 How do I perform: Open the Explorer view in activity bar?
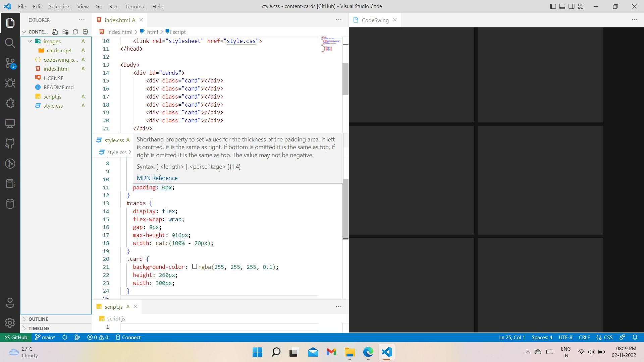tap(10, 23)
